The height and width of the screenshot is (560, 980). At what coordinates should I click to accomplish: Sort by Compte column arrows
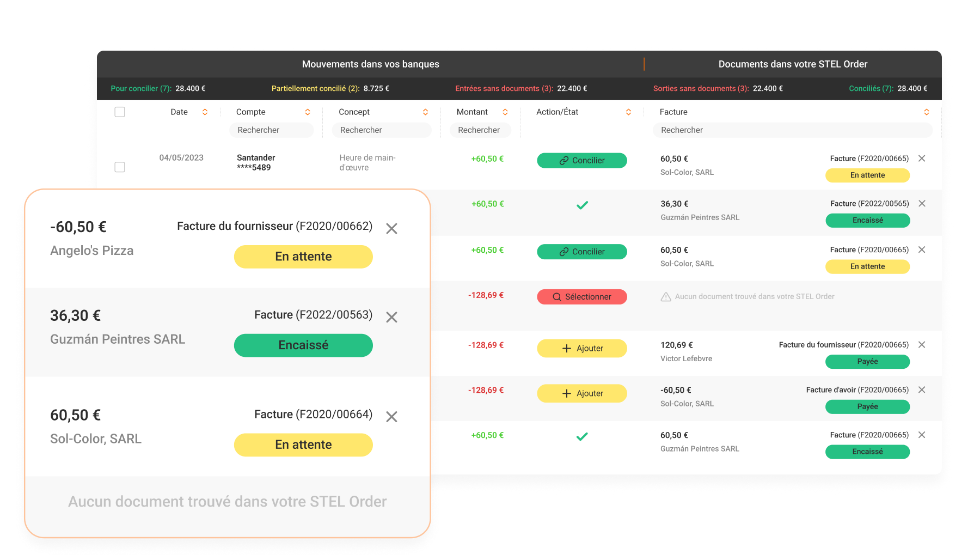(308, 112)
